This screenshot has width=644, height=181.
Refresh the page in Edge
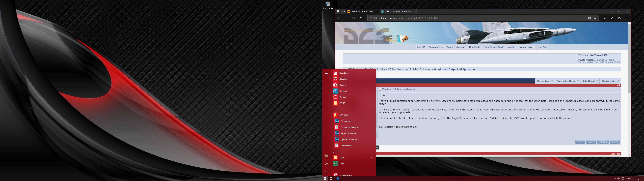pyautogui.click(x=354, y=18)
